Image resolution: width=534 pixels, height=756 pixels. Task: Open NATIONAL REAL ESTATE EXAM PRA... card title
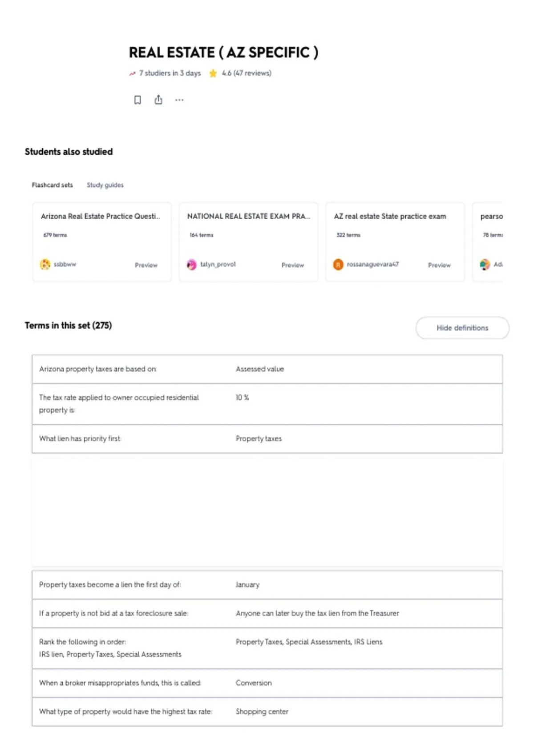pos(249,216)
